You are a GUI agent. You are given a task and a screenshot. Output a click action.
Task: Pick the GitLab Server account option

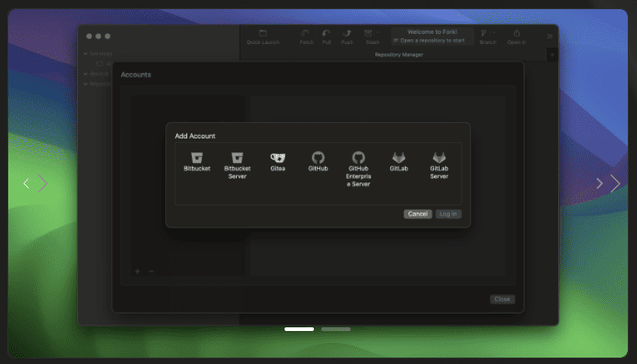point(439,166)
